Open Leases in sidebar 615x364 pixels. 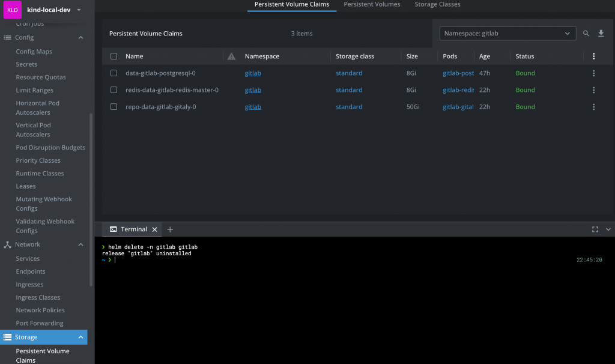(25, 186)
